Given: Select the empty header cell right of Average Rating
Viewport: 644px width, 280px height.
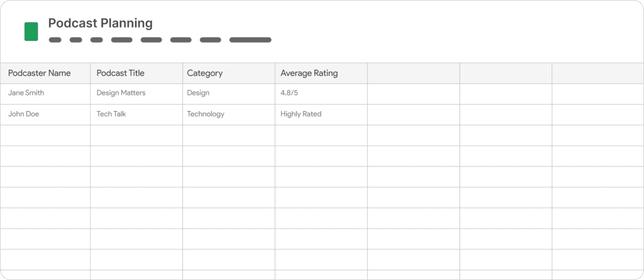Looking at the screenshot, I should pos(414,73).
